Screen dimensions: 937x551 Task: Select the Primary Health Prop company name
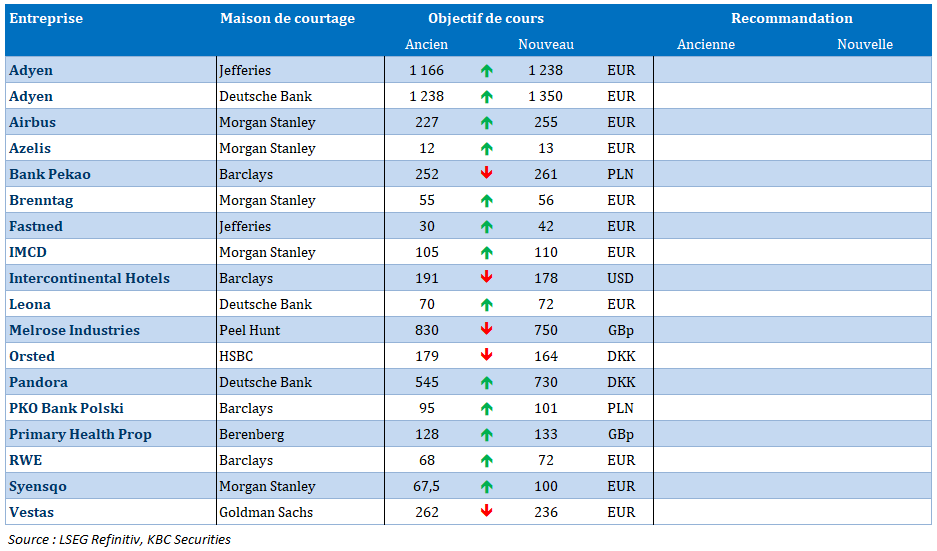[x=80, y=434]
